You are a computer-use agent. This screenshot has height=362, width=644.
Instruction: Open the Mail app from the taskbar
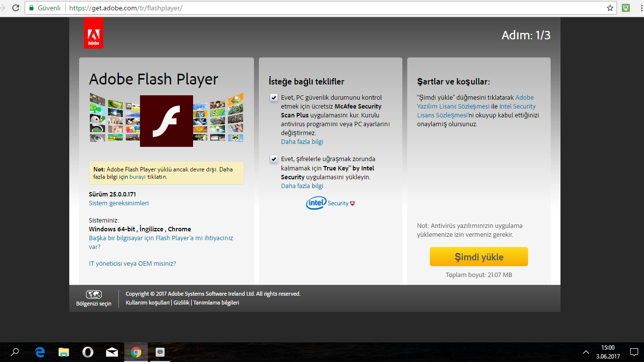tap(112, 352)
